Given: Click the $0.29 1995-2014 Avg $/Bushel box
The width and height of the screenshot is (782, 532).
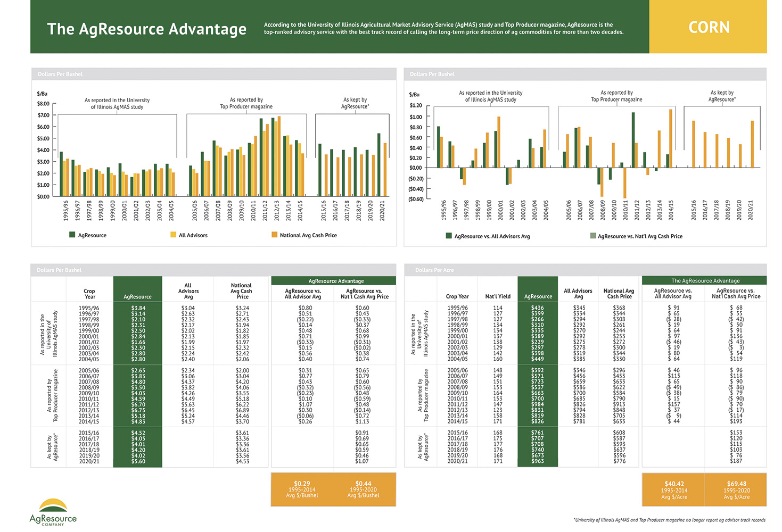Looking at the screenshot, I should [x=302, y=489].
